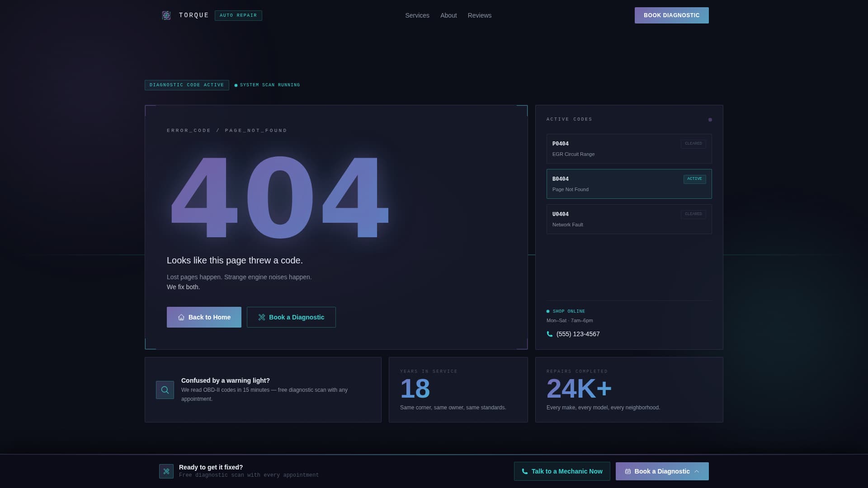Go Back to Home
Viewport: 868px width, 488px height.
pos(204,317)
